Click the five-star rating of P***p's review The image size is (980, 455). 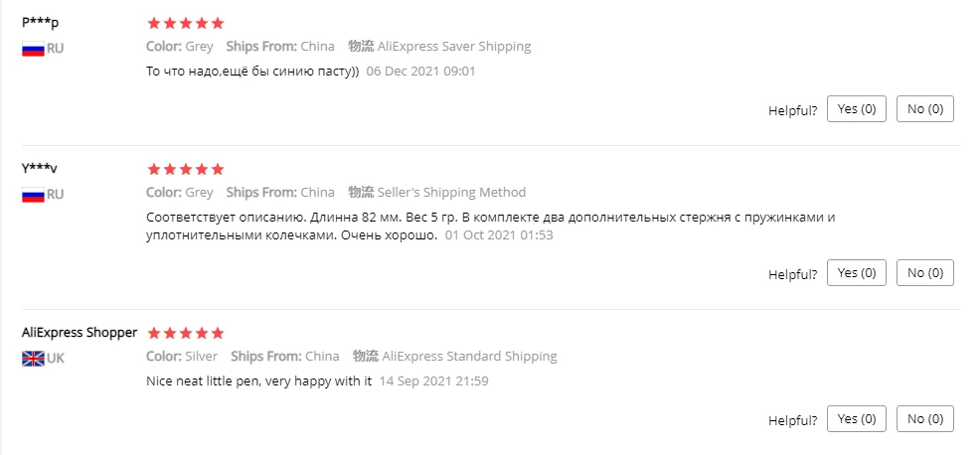(x=185, y=23)
